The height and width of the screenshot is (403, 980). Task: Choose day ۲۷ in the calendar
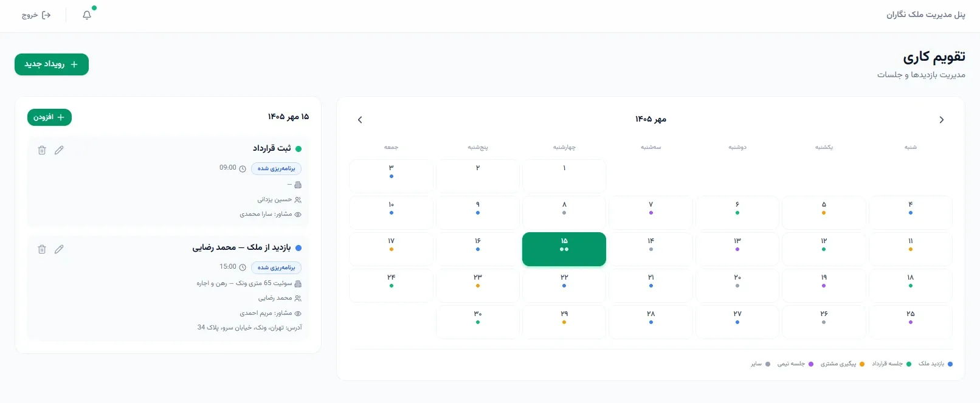pyautogui.click(x=737, y=322)
